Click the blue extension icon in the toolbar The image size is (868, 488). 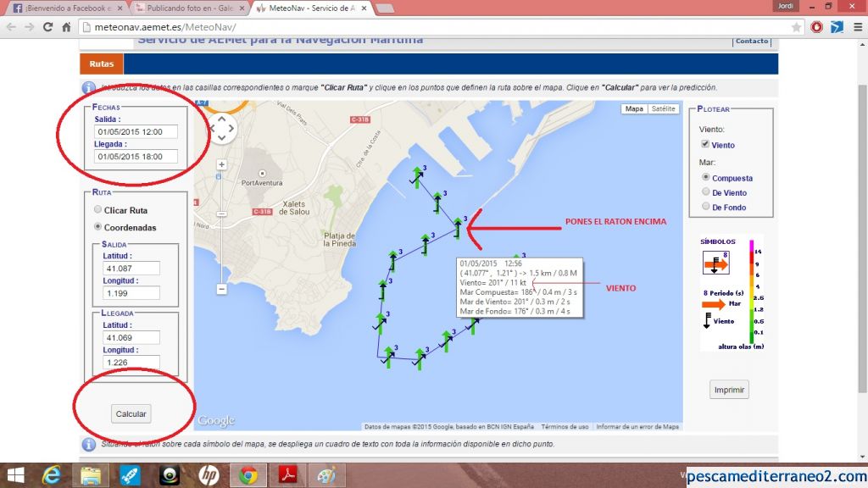pyautogui.click(x=837, y=26)
